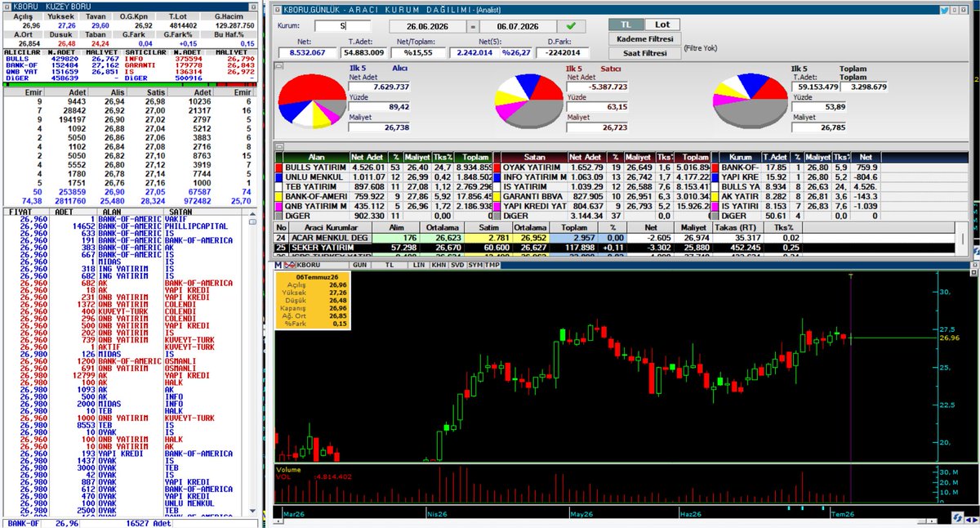Viewport: 980px width, 528px height.
Task: Select the SYM tab on the chart toolbar
Action: click(x=475, y=265)
